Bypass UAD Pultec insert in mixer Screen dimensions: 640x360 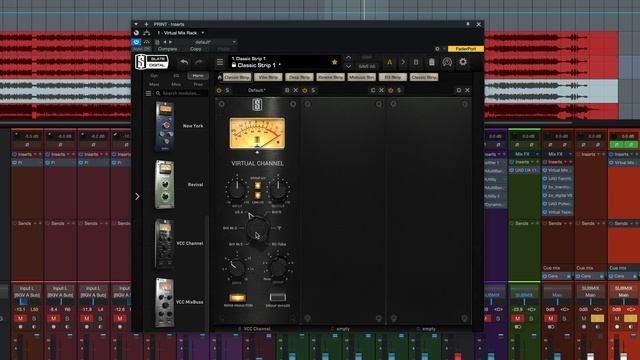tap(545, 204)
